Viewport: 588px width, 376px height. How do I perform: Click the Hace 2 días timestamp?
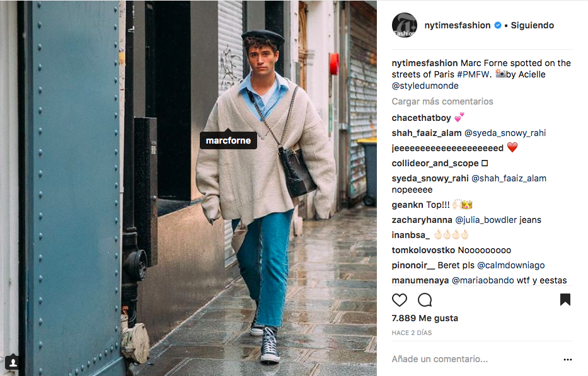tap(412, 333)
